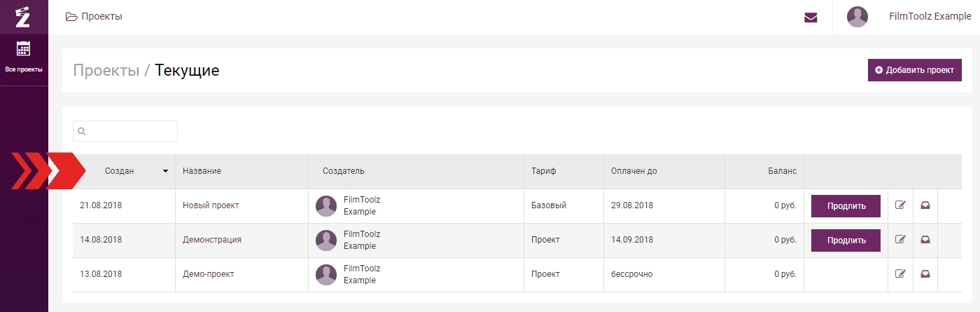Click edit icon for Демо-проект row
The height and width of the screenshot is (312, 980).
coord(900,274)
